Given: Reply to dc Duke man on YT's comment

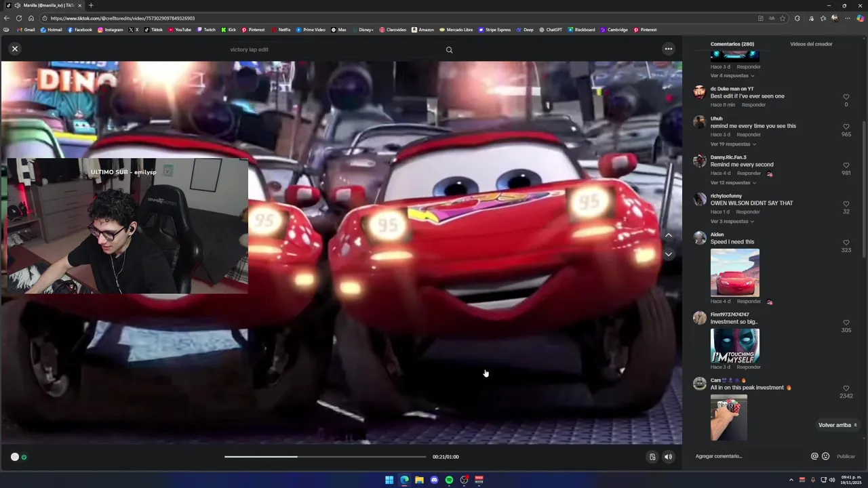Looking at the screenshot, I should 753,105.
